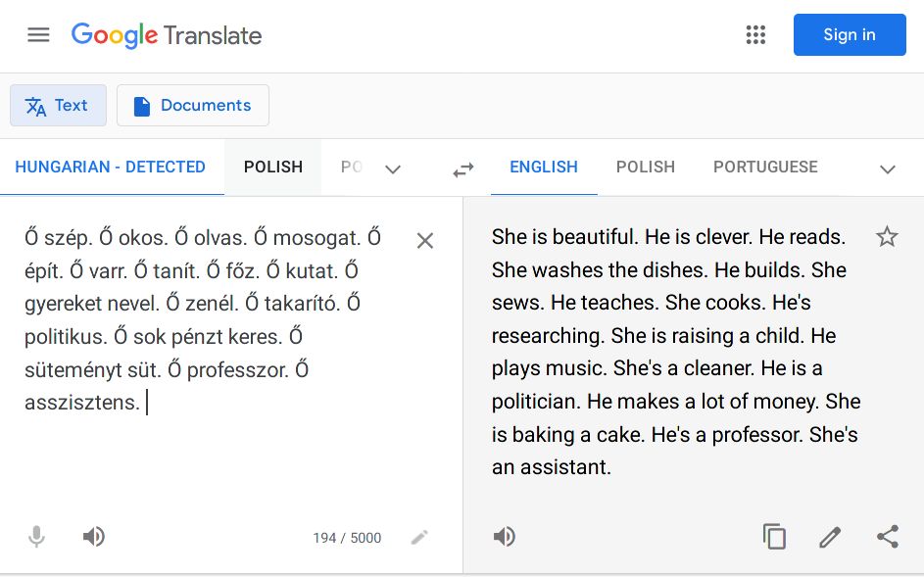The image size is (924, 577).
Task: Open the navigation hamburger menu
Action: coord(38,34)
